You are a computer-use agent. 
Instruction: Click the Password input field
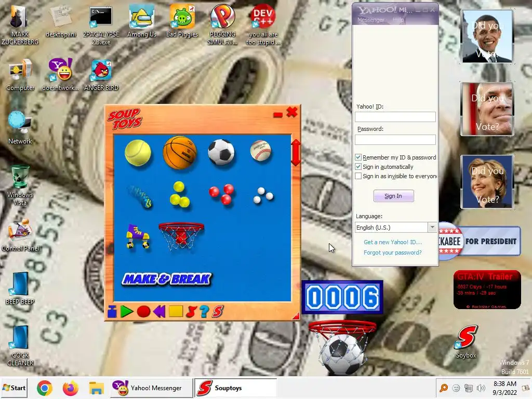395,139
